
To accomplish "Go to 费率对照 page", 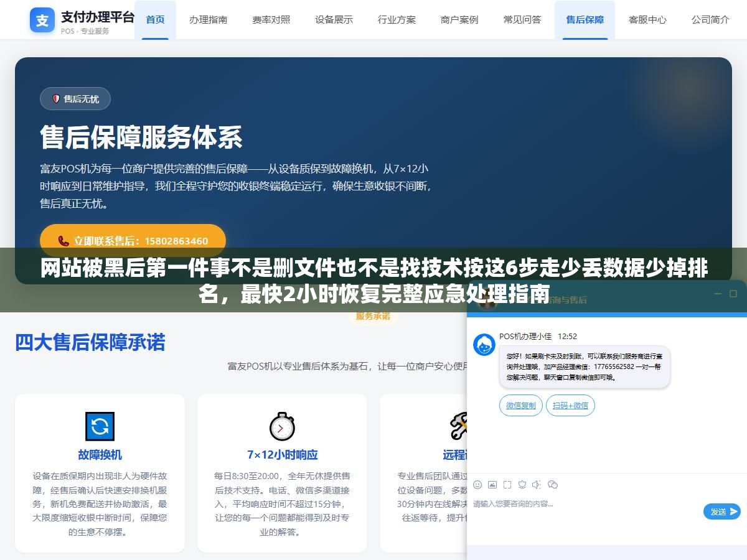I will 271,19.
